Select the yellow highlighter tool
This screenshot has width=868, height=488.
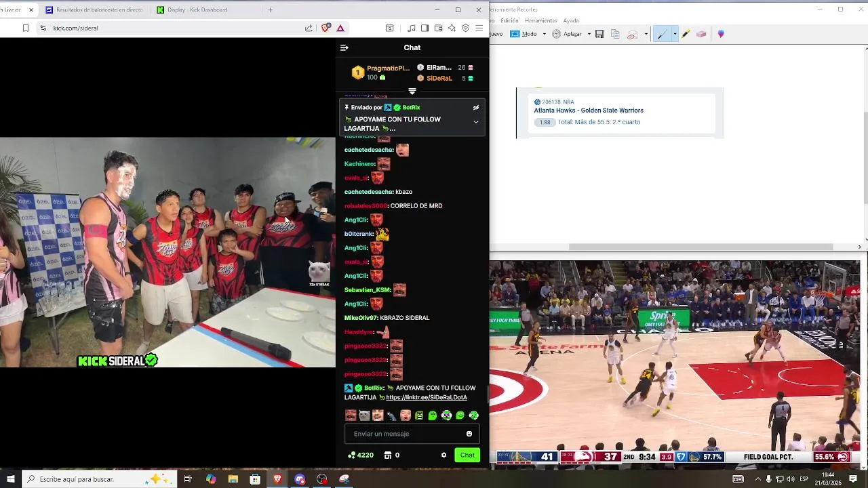pos(686,34)
